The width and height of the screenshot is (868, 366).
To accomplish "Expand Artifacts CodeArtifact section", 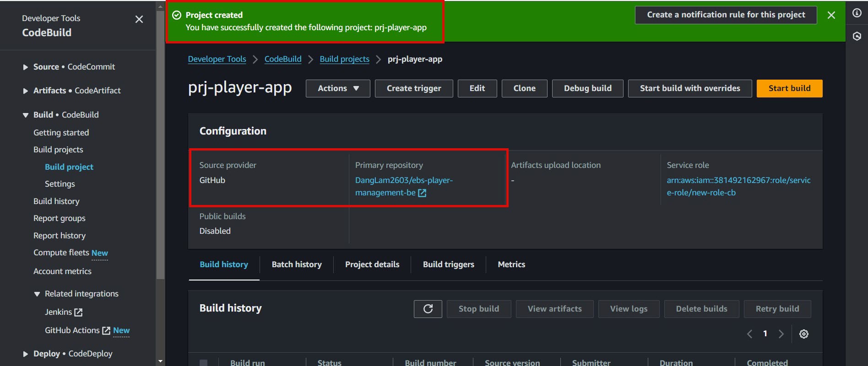I will (x=26, y=91).
